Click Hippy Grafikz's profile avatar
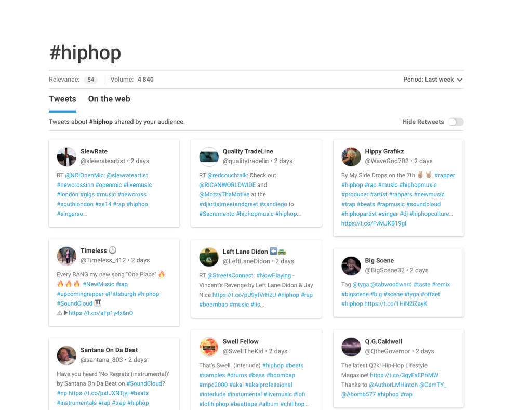 pyautogui.click(x=351, y=156)
